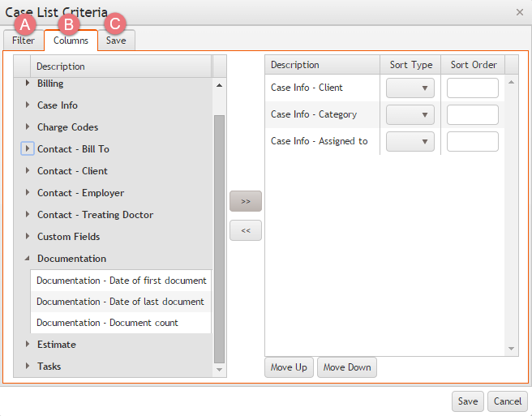This screenshot has width=532, height=416.
Task: Open Sort Type dropdown for Case Info - Client
Action: [410, 88]
